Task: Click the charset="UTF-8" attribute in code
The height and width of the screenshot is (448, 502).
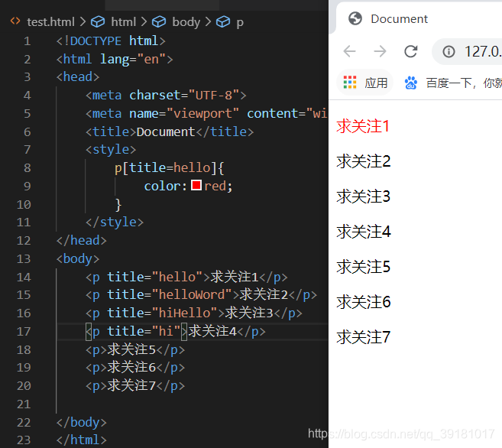Action: [x=184, y=95]
